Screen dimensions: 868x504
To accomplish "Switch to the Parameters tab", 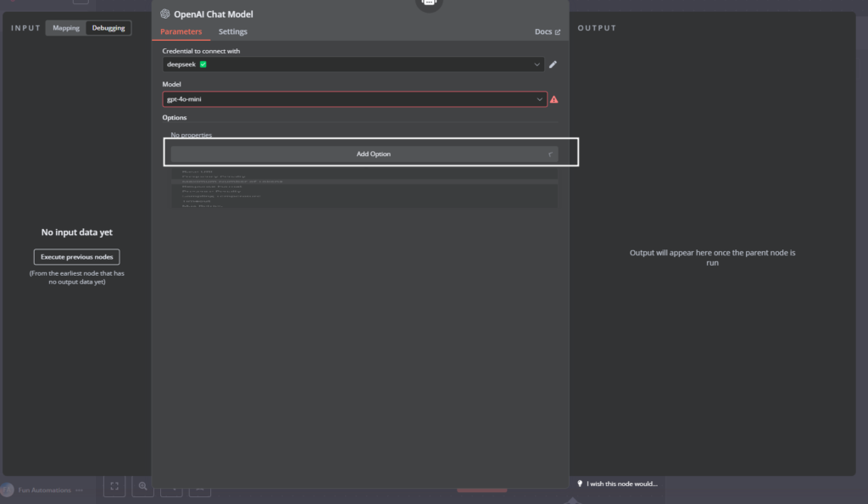I will click(181, 31).
